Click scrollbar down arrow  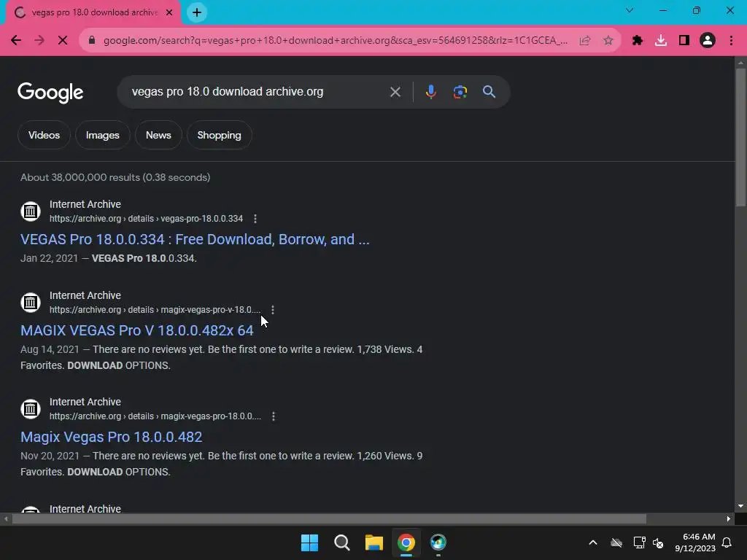point(740,506)
